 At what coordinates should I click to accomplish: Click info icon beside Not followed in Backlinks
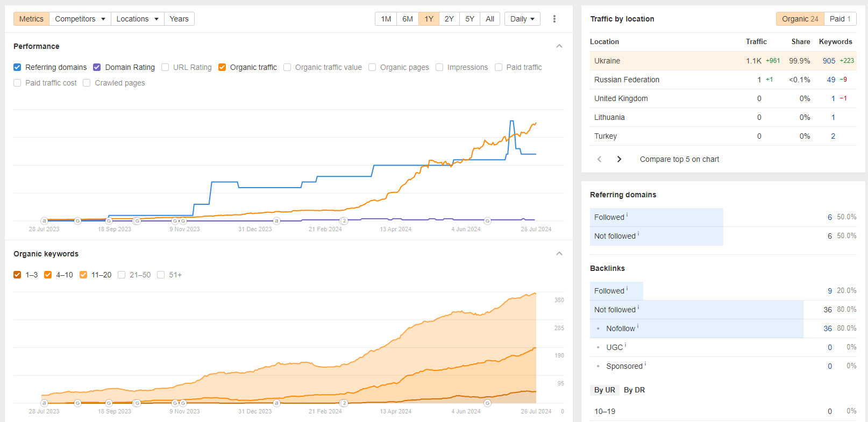638,307
